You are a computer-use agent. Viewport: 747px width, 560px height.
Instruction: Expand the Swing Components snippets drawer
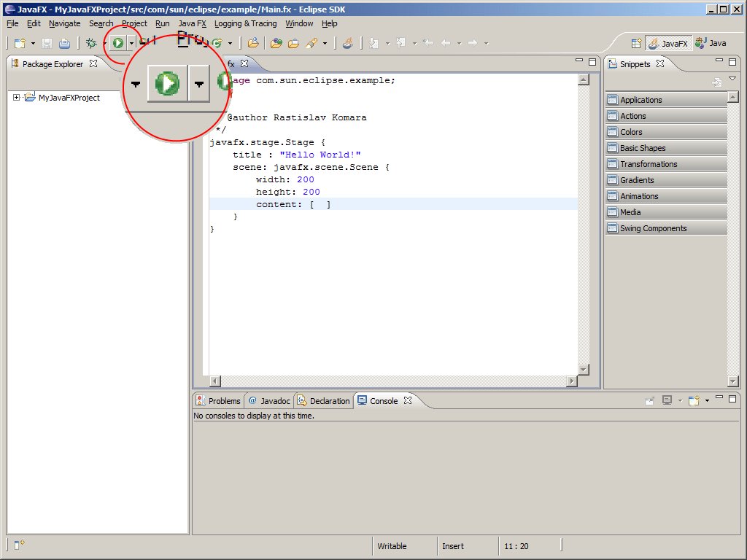pos(653,228)
